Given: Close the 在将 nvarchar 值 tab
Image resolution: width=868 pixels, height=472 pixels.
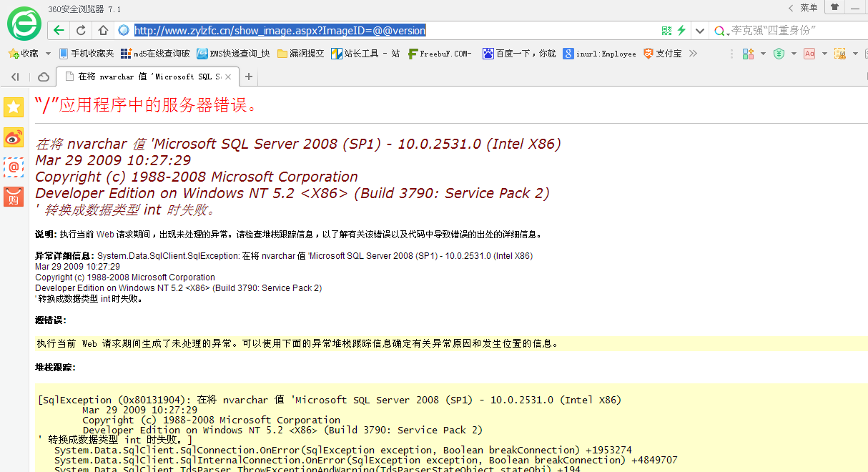Looking at the screenshot, I should click(228, 77).
